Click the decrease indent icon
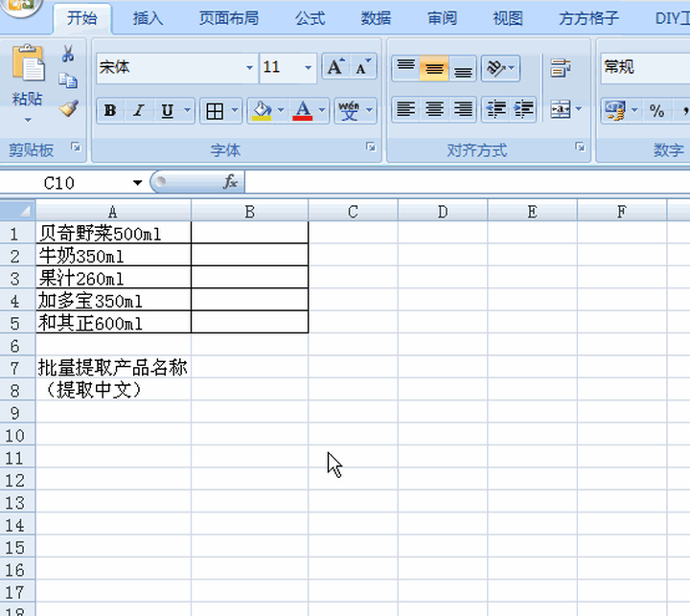The width and height of the screenshot is (690, 616). pyautogui.click(x=496, y=108)
